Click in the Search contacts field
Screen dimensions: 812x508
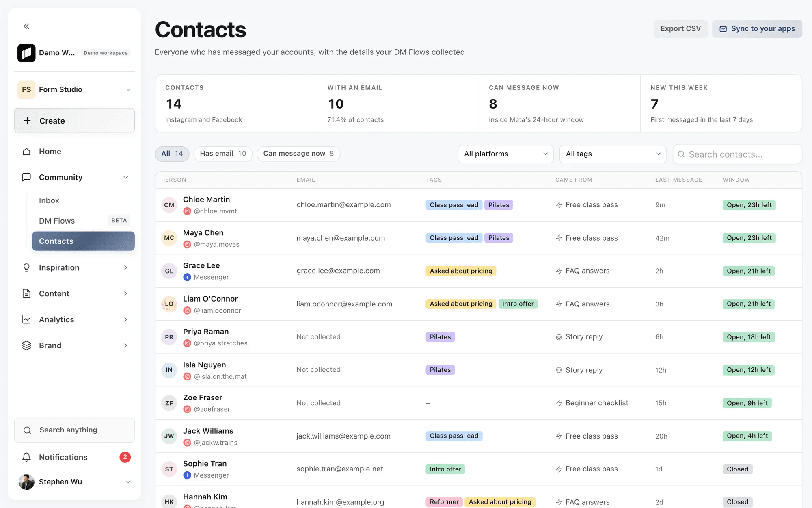[737, 154]
